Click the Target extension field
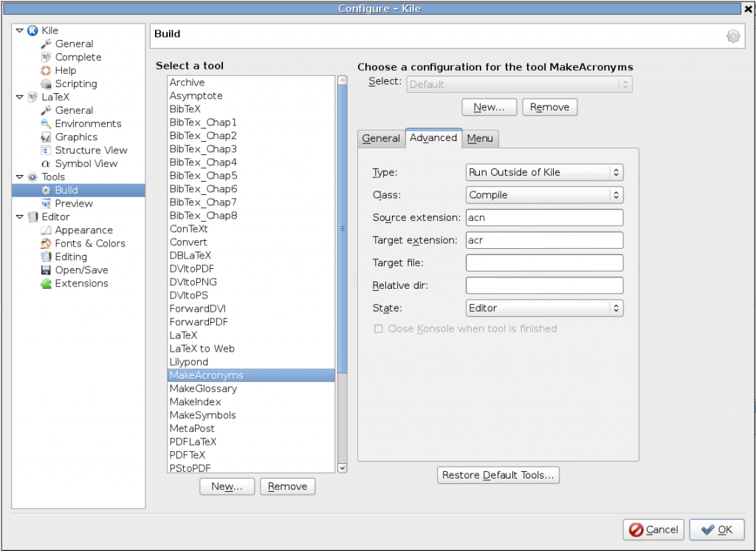756x551 pixels. point(544,240)
